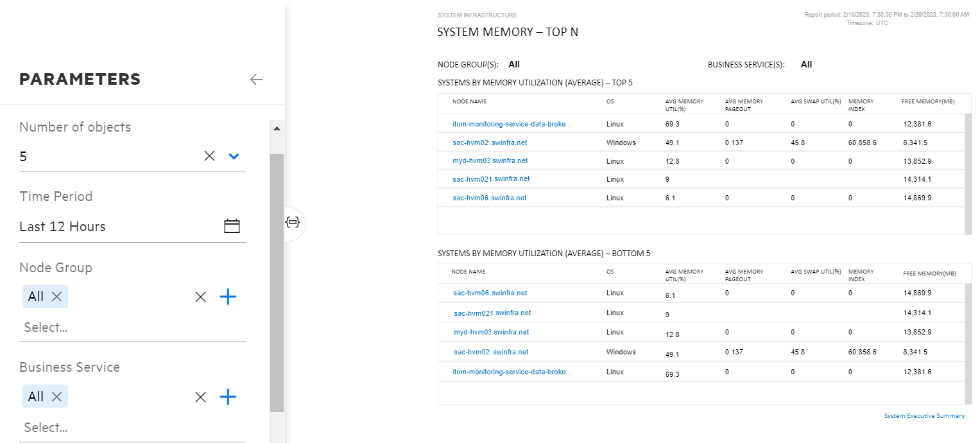Open the Business Service Select... field
Image resolution: width=980 pixels, height=443 pixels.
[96, 427]
